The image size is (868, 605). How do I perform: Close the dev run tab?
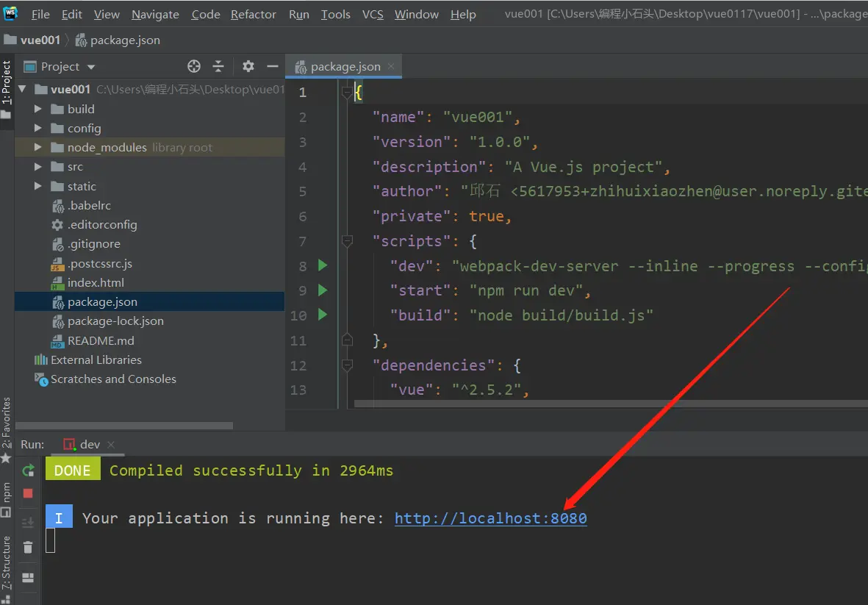(111, 445)
